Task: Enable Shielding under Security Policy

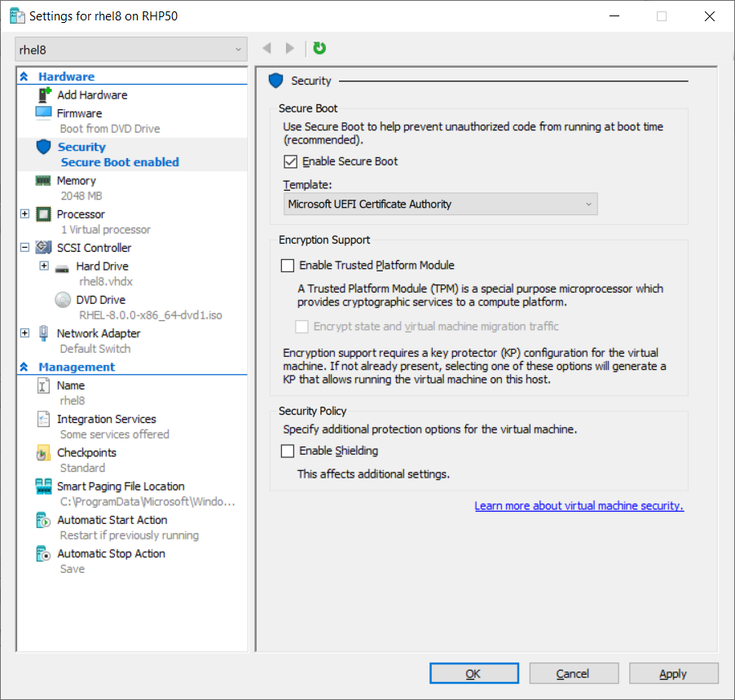Action: tap(287, 451)
